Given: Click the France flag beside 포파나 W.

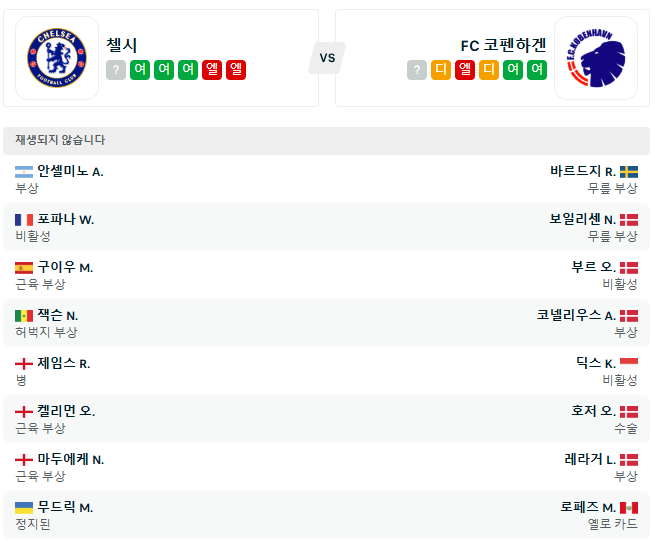Looking at the screenshot, I should (x=24, y=219).
